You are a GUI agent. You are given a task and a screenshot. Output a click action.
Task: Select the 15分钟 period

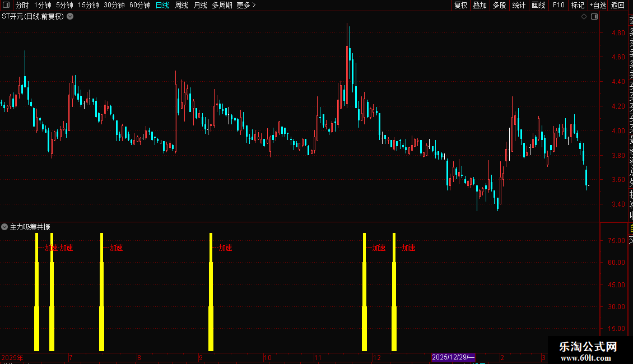(89, 5)
